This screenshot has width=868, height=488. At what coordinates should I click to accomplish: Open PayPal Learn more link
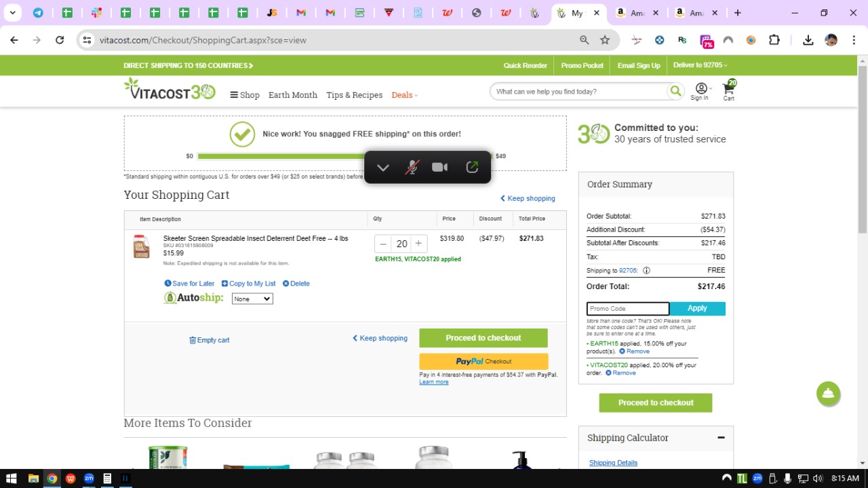coord(434,382)
